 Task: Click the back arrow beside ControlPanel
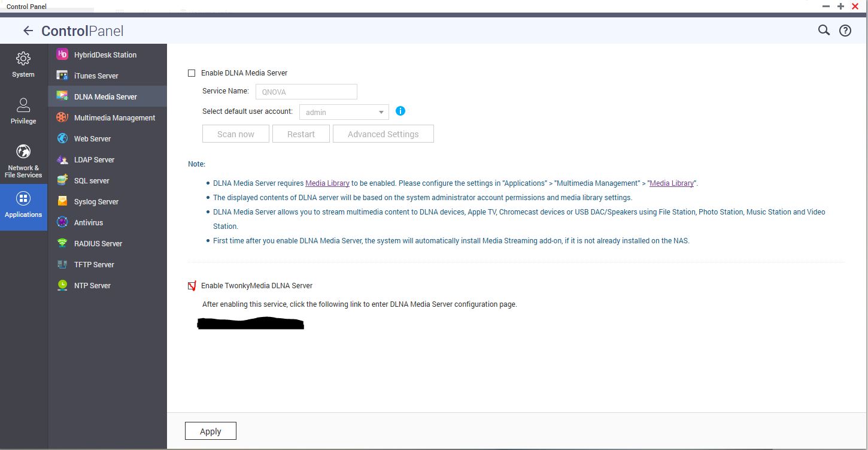28,31
